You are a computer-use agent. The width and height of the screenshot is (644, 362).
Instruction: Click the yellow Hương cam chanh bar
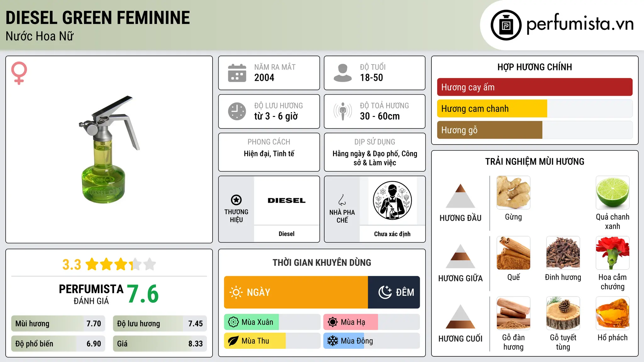point(492,108)
